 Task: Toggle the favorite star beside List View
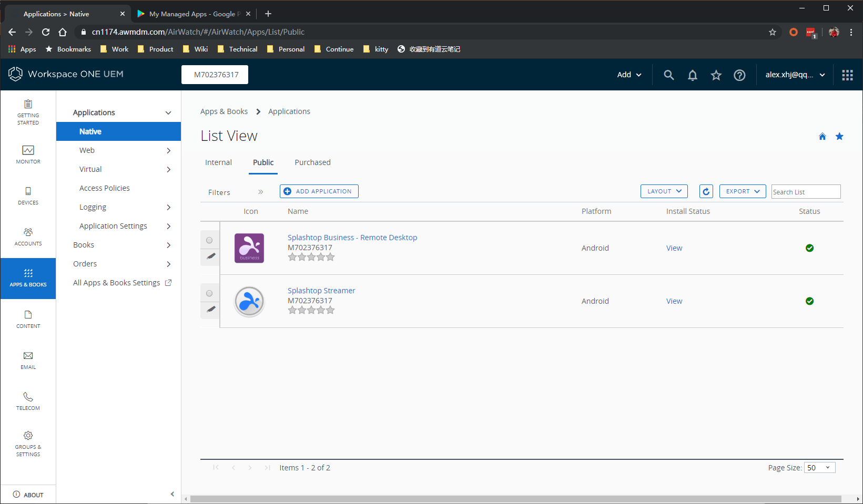point(839,136)
